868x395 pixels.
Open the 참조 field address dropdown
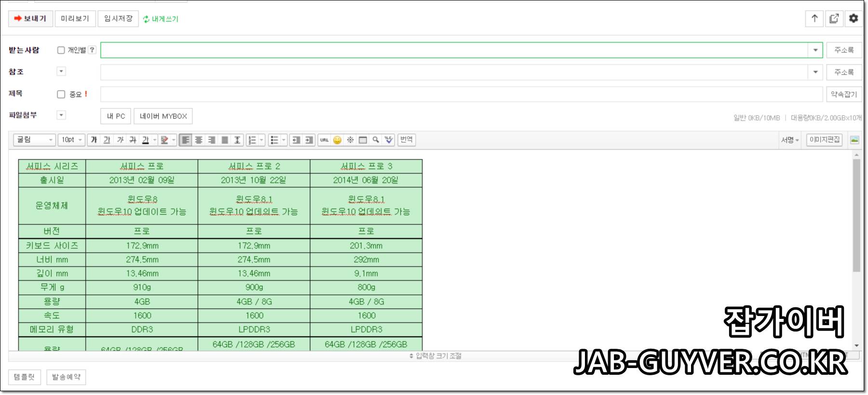pyautogui.click(x=815, y=72)
